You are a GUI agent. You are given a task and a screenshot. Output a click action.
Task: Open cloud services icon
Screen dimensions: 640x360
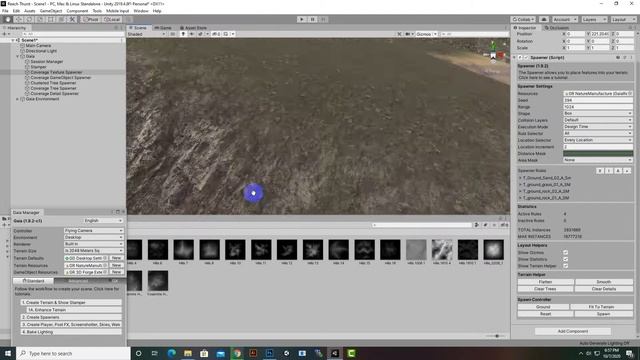[x=544, y=19]
